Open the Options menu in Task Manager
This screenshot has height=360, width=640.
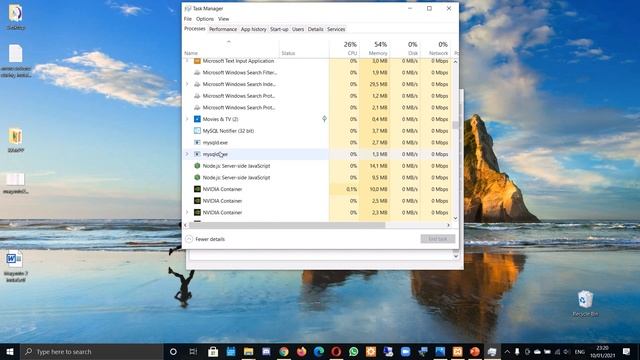click(205, 19)
